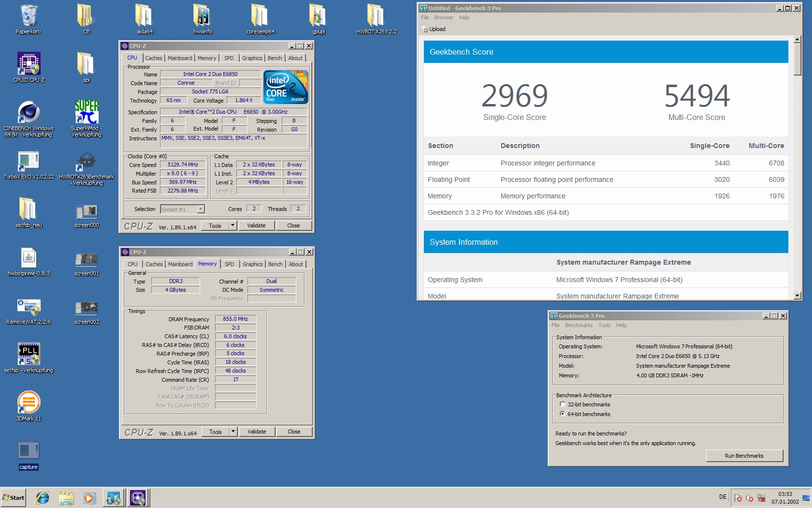Select the 32-bit benchmarks radio option
Screen dimensions: 812x508
tap(562, 404)
